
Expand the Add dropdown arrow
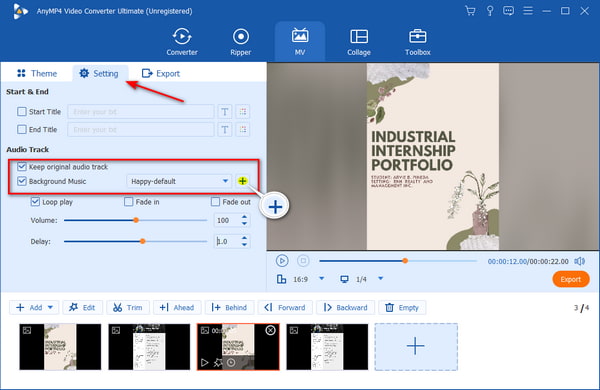pos(50,307)
